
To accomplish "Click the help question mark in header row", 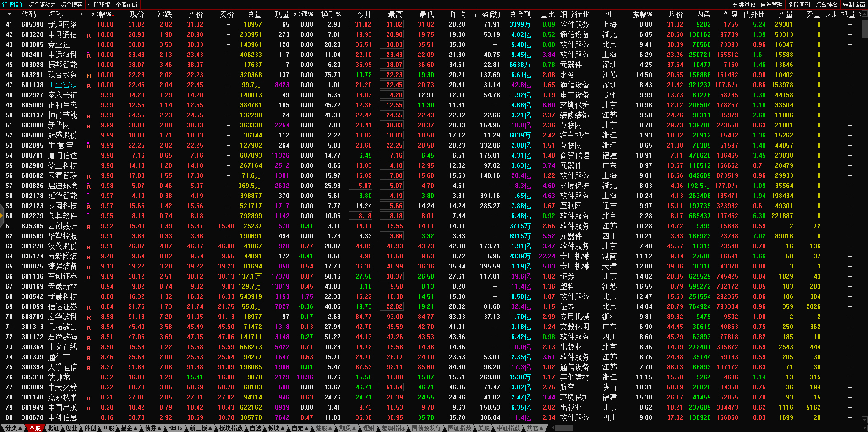I will pos(860,14).
